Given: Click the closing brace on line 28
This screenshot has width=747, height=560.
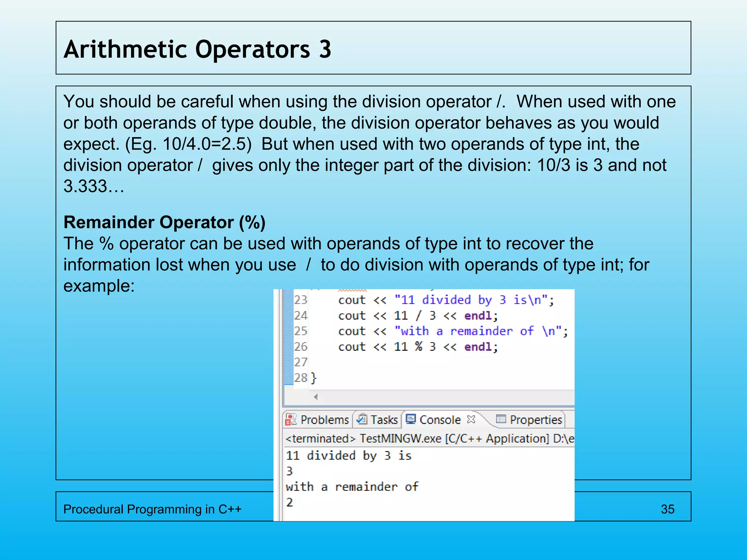Looking at the screenshot, I should (314, 378).
